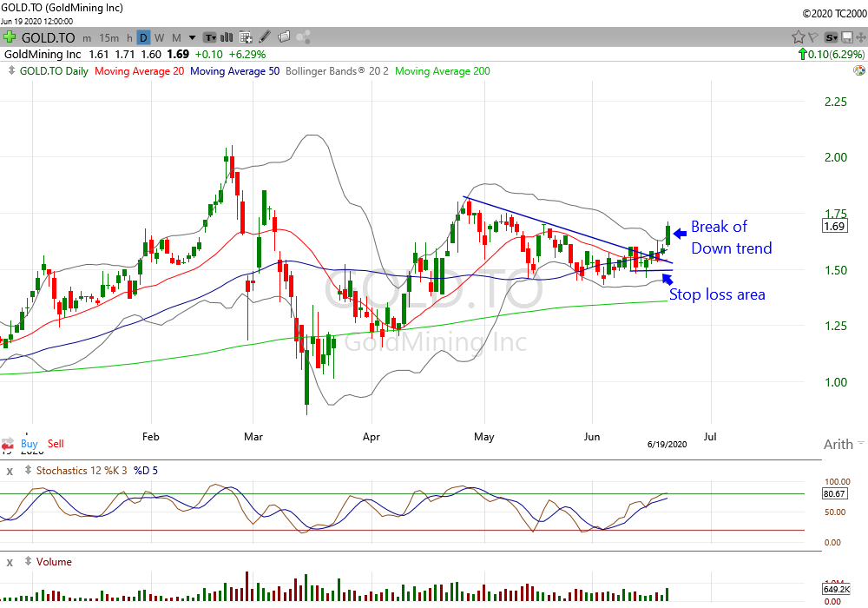The image size is (868, 608).
Task: Click the 80.67 stochastics value tag
Action: click(x=834, y=493)
